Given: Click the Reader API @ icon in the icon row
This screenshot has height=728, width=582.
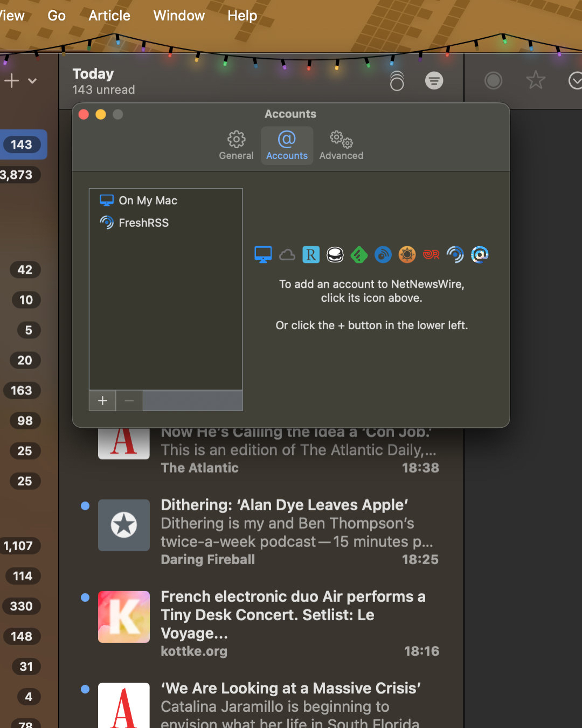Looking at the screenshot, I should pyautogui.click(x=480, y=254).
